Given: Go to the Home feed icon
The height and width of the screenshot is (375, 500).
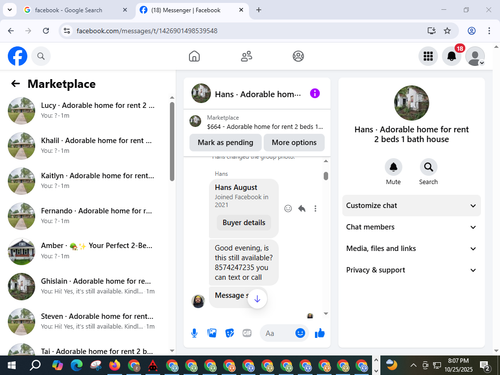Looking at the screenshot, I should tap(194, 56).
